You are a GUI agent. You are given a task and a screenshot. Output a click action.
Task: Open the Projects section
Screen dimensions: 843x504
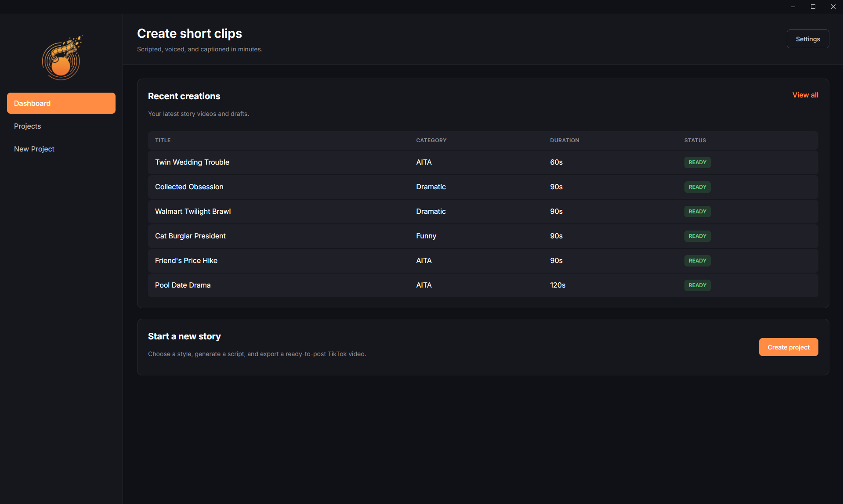(x=27, y=126)
